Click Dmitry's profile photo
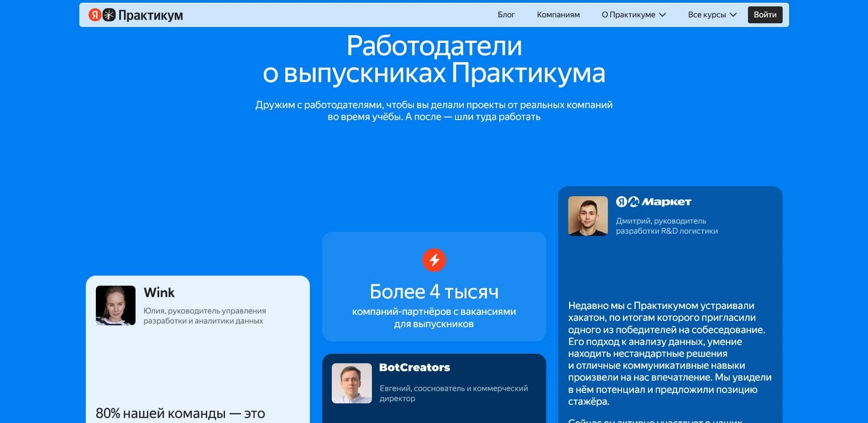Image resolution: width=868 pixels, height=423 pixels. [x=588, y=215]
